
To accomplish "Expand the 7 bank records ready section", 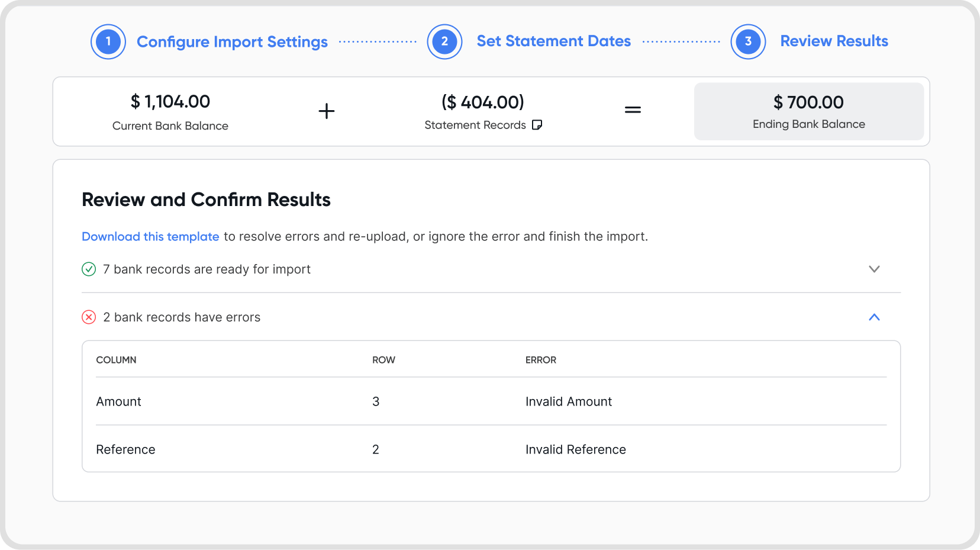I will (x=874, y=269).
